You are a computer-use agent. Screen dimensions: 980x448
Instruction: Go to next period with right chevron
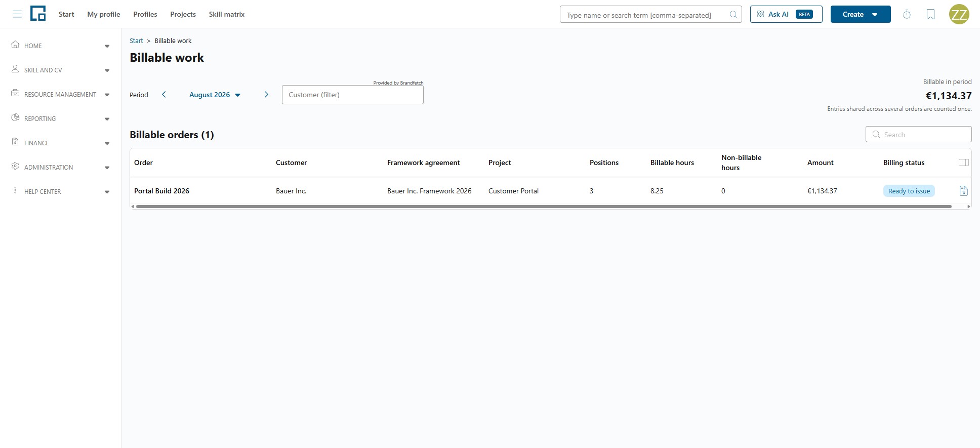[x=266, y=95]
